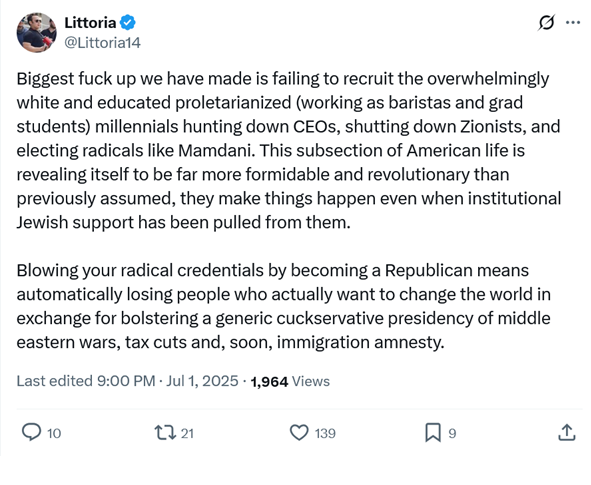
Task: Like the post with heart icon
Action: coord(299,433)
